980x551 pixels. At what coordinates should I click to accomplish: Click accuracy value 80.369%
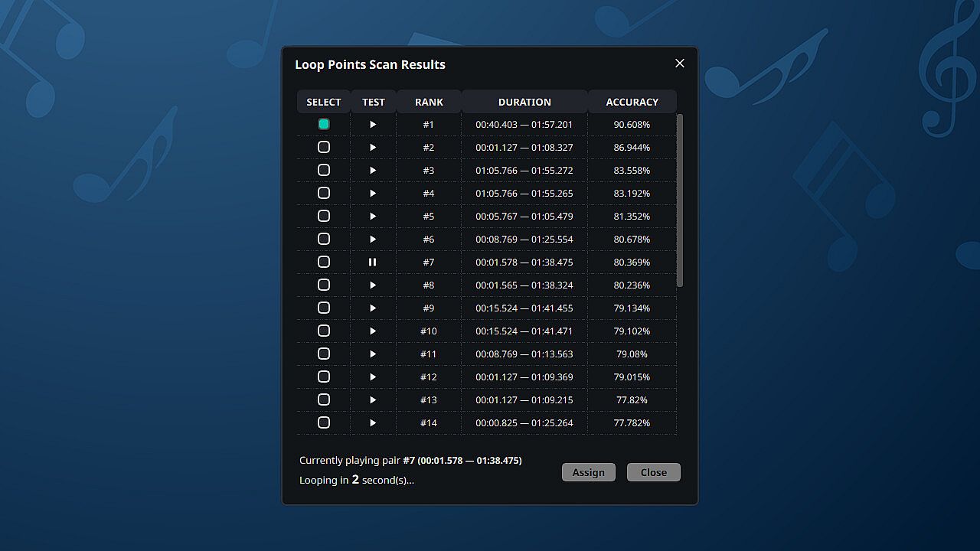point(632,262)
